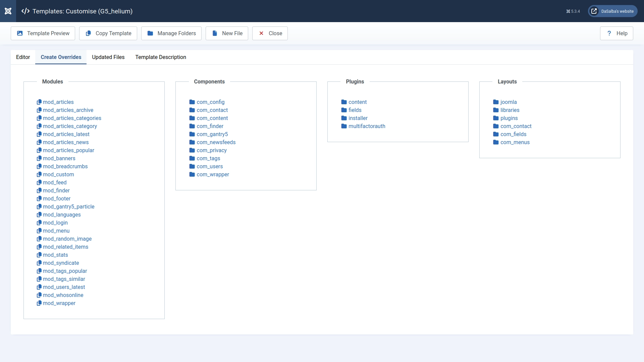
Task: Create an override for mod_whosonline
Action: 63,295
